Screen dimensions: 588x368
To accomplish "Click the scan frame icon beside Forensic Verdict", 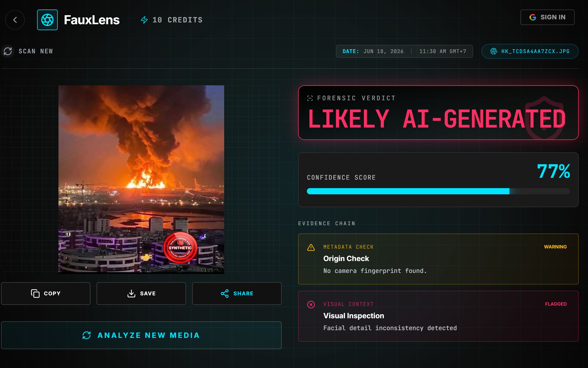I will click(310, 98).
